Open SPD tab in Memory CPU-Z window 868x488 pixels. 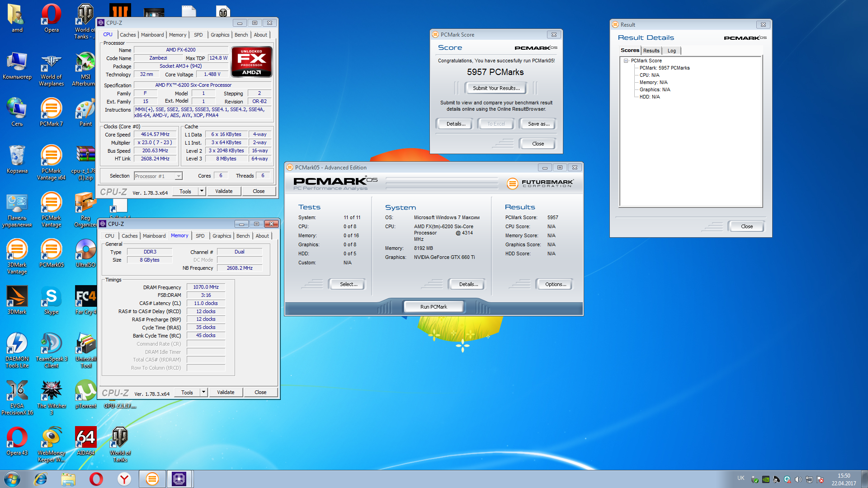tap(200, 236)
